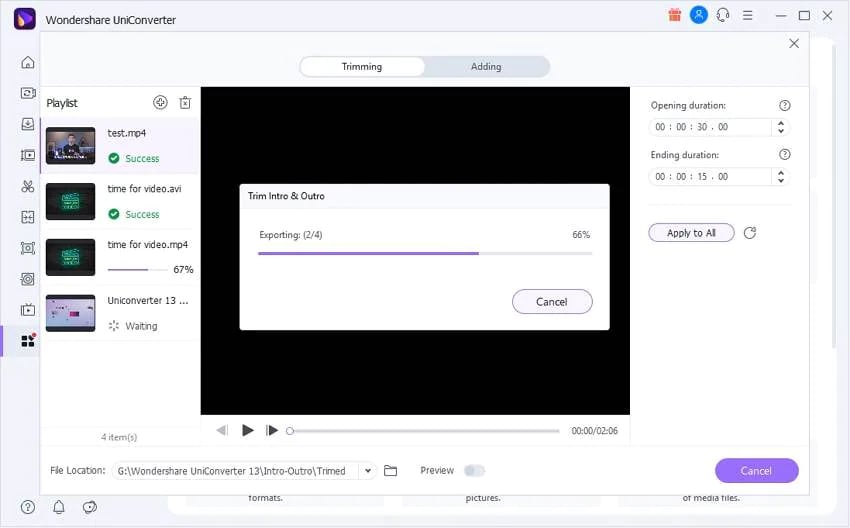The height and width of the screenshot is (528, 850).
Task: Click the Exporting progress bar
Action: [425, 253]
